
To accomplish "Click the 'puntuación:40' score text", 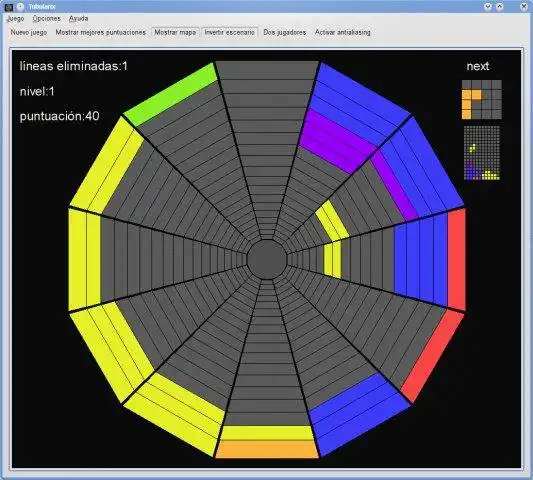I will click(59, 116).
